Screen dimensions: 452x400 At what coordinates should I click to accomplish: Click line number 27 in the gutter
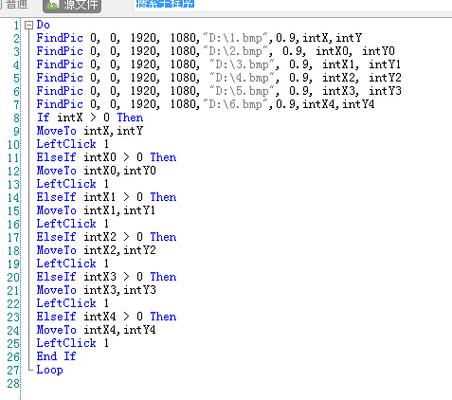tap(13, 370)
